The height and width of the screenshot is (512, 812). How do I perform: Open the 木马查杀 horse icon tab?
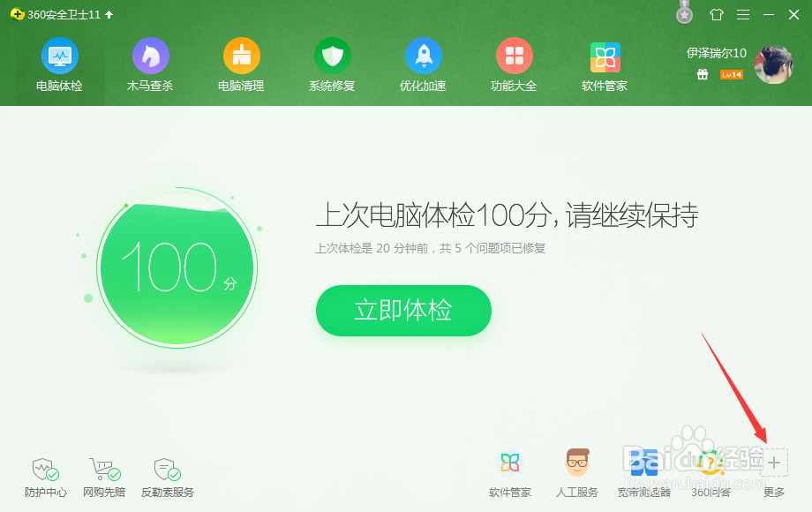(150, 65)
